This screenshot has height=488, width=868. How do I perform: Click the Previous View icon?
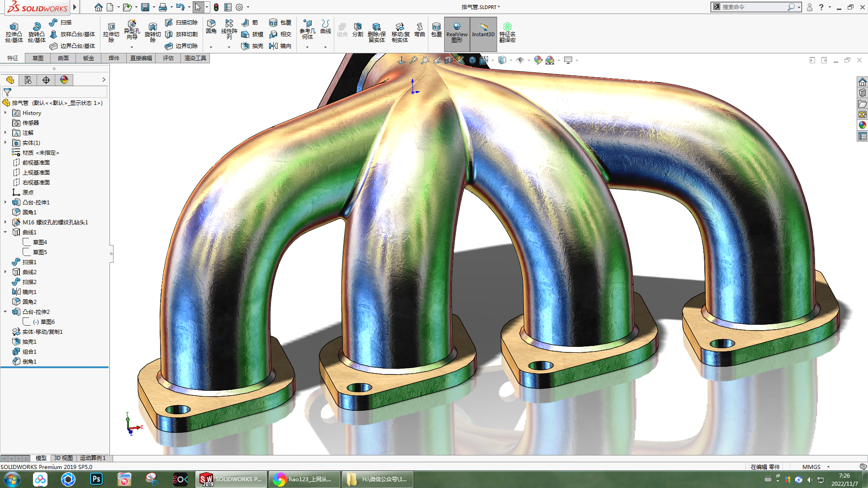click(437, 60)
